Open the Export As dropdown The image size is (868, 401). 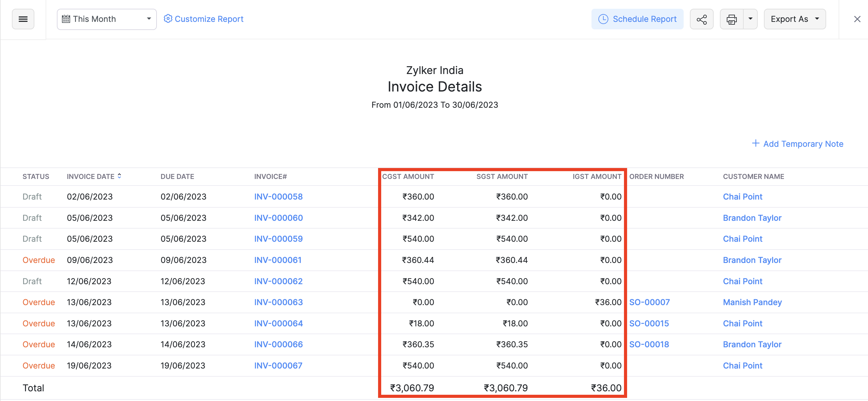click(794, 19)
